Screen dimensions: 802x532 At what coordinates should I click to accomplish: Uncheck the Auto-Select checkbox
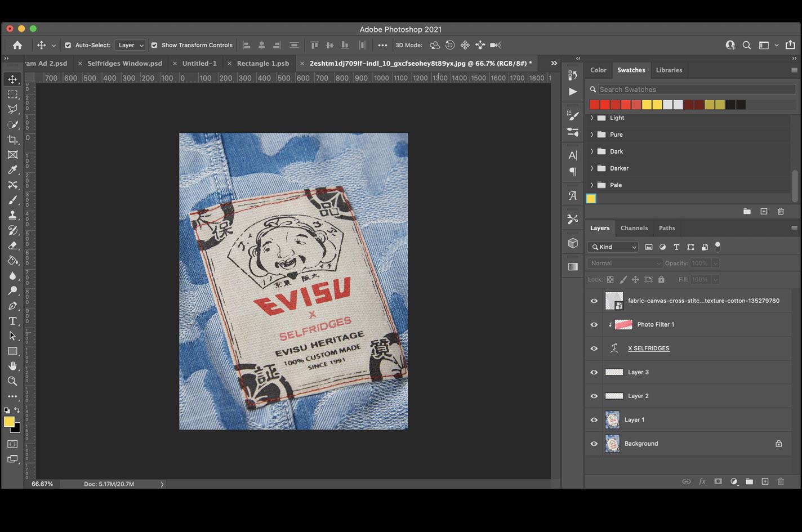(x=68, y=45)
